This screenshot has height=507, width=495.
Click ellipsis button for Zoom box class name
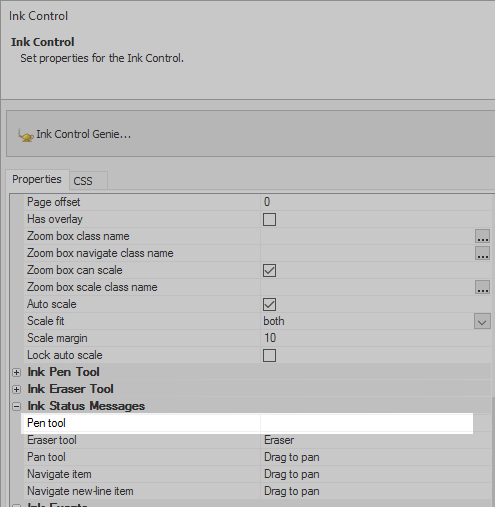[482, 236]
